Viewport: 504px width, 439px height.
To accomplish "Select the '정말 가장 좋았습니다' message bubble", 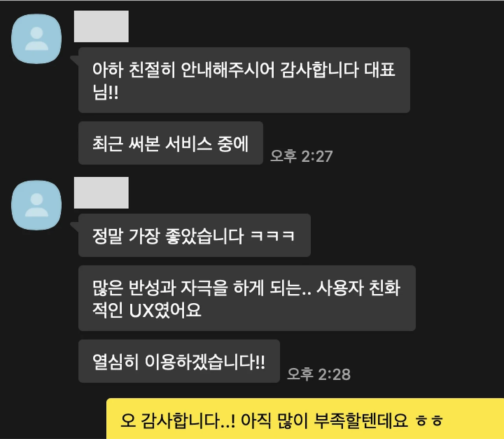I will coord(195,235).
